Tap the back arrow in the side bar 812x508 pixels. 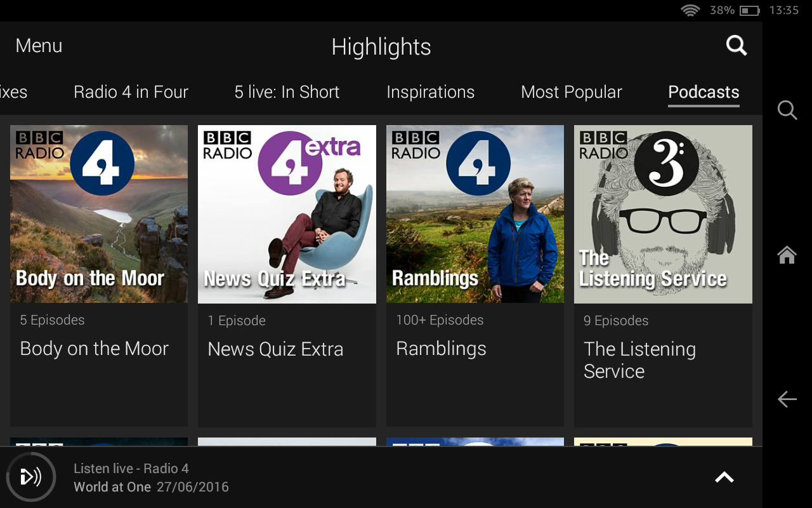point(787,399)
